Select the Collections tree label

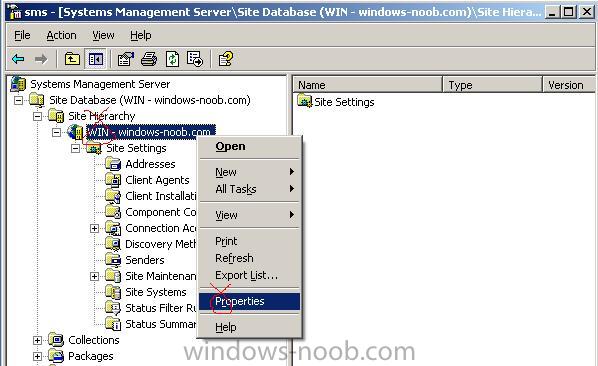(x=94, y=340)
